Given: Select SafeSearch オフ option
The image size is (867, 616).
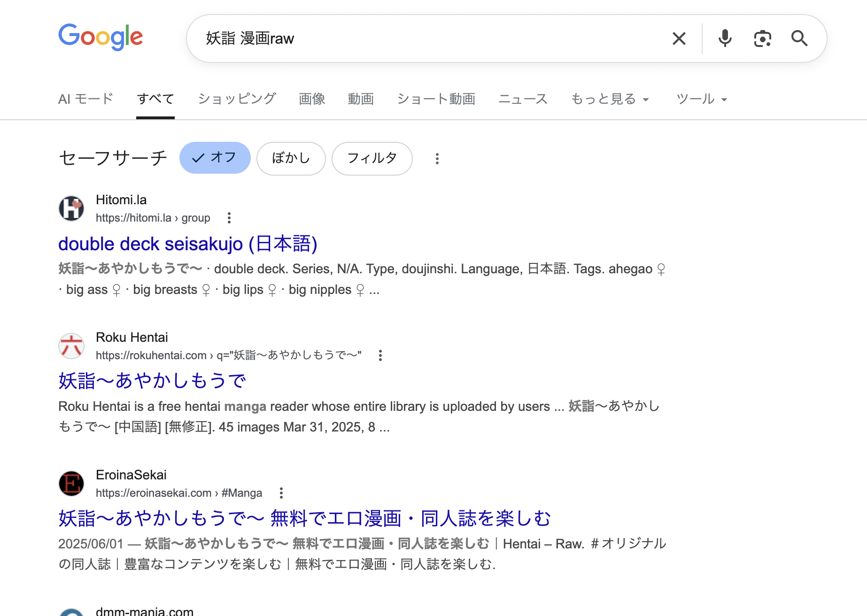Looking at the screenshot, I should click(x=215, y=158).
